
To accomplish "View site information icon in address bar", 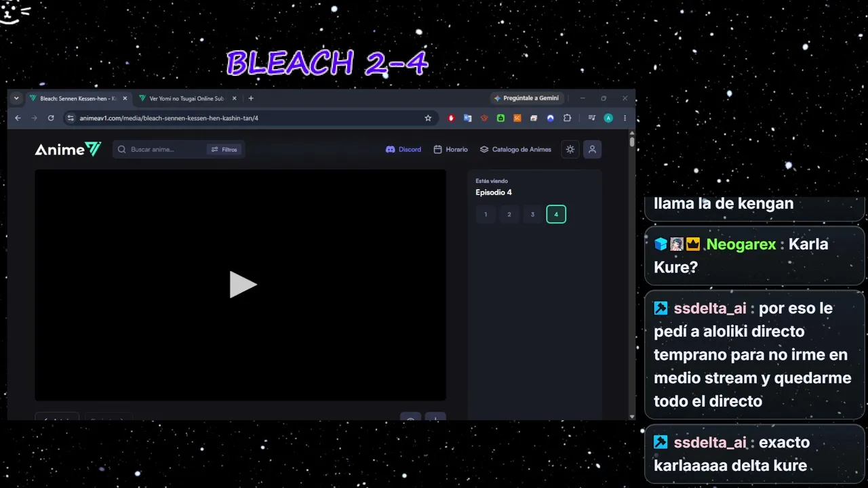I will click(x=71, y=118).
